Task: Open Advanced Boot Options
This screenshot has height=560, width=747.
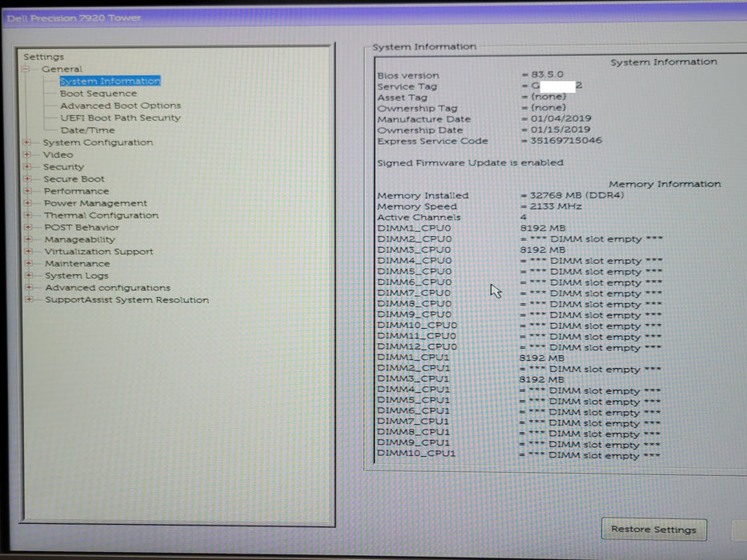Action: (x=121, y=106)
